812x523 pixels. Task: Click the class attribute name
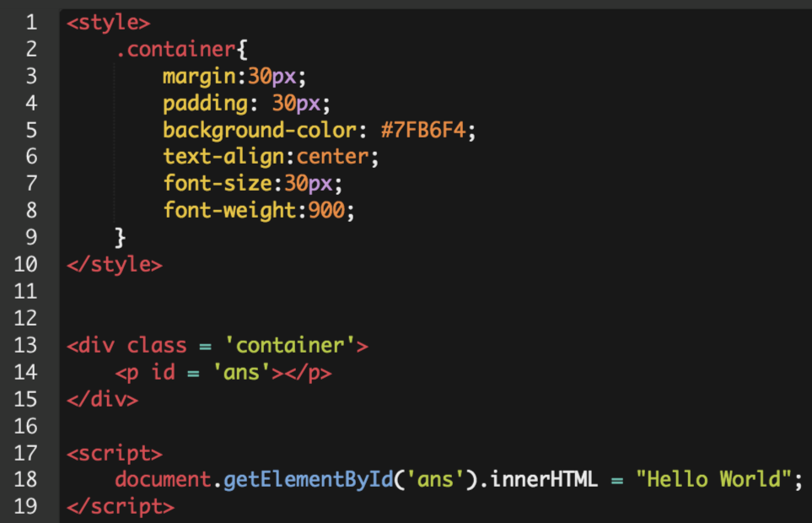tap(157, 345)
